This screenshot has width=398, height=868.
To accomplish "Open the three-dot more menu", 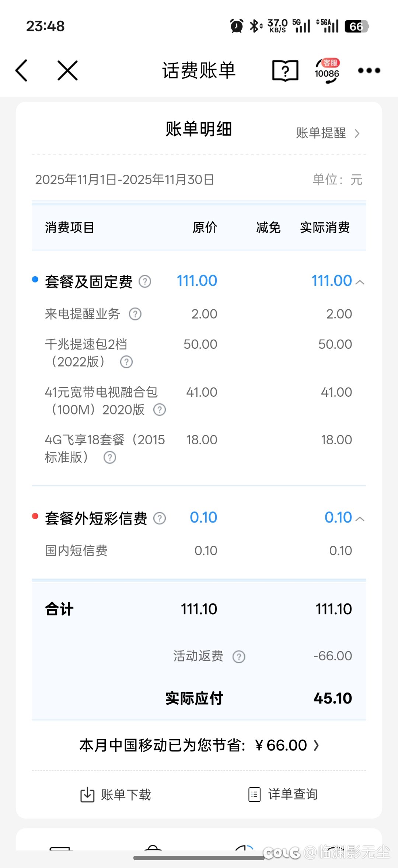I will pyautogui.click(x=369, y=70).
